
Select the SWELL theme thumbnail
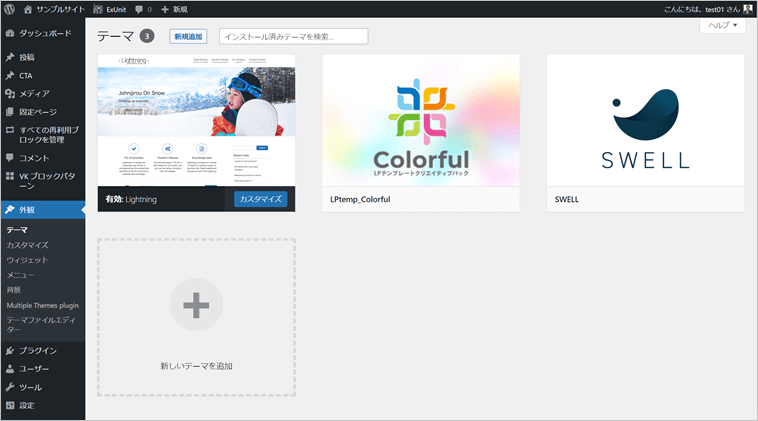coord(645,120)
